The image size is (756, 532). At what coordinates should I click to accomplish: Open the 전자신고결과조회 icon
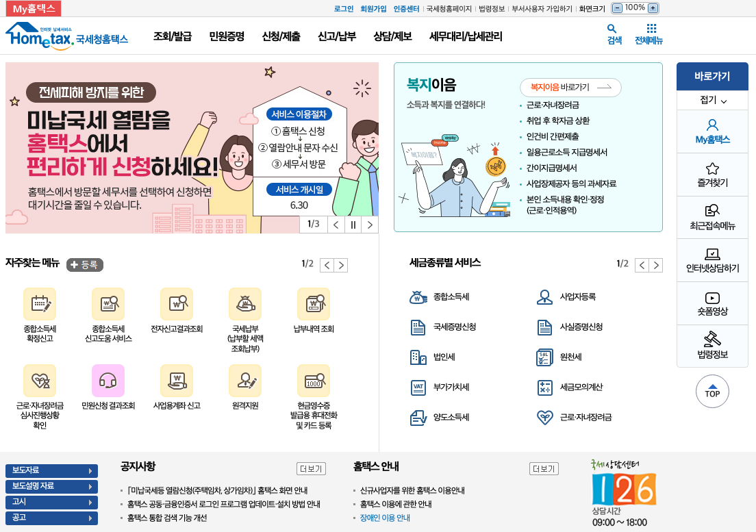pos(177,304)
